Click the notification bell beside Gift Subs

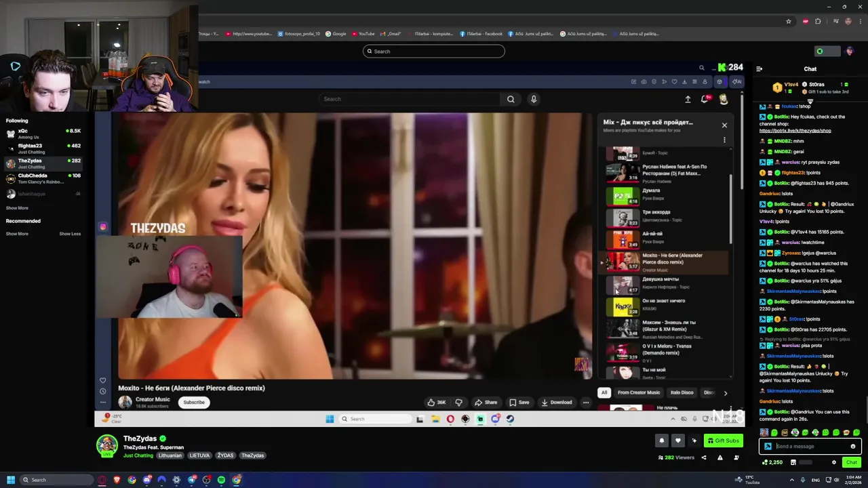[661, 441]
